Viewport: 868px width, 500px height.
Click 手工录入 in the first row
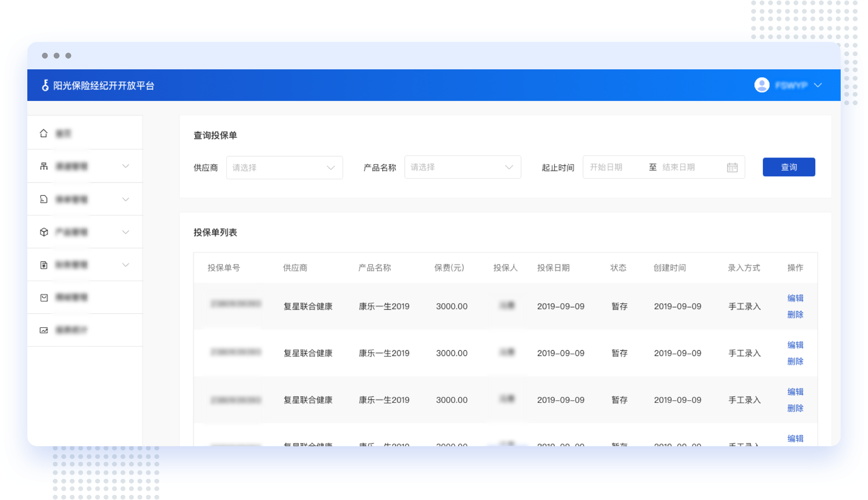745,307
